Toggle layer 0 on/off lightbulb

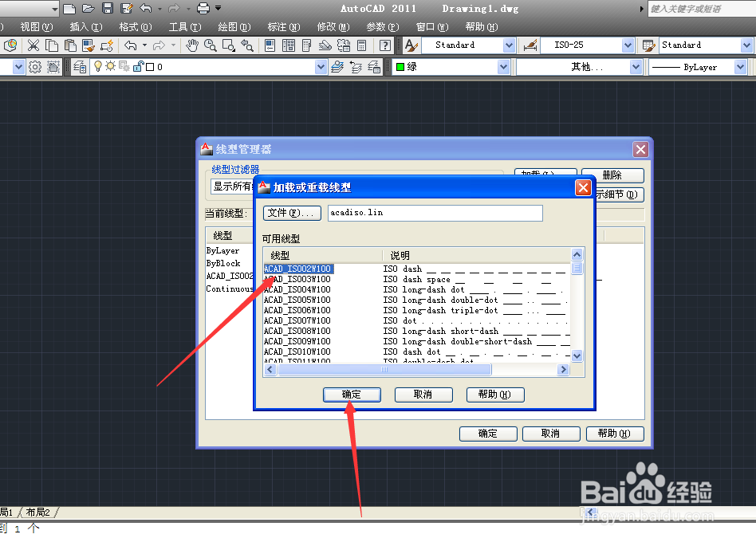coord(98,66)
